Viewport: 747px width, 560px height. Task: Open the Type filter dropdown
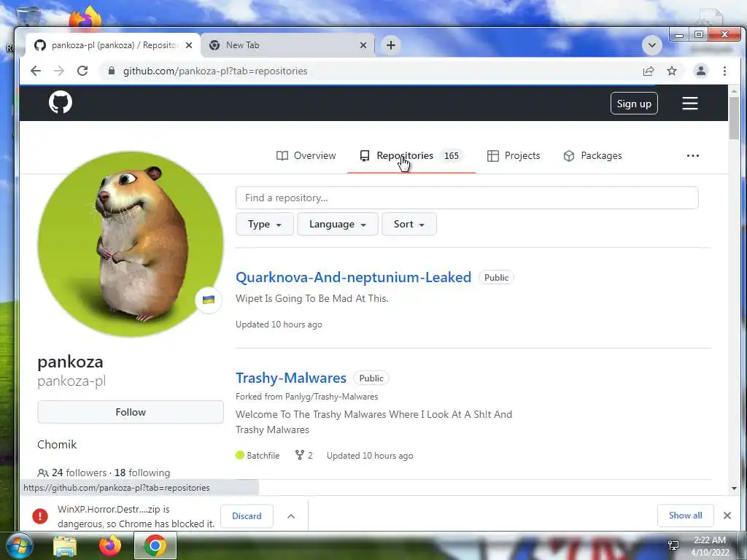pos(264,224)
